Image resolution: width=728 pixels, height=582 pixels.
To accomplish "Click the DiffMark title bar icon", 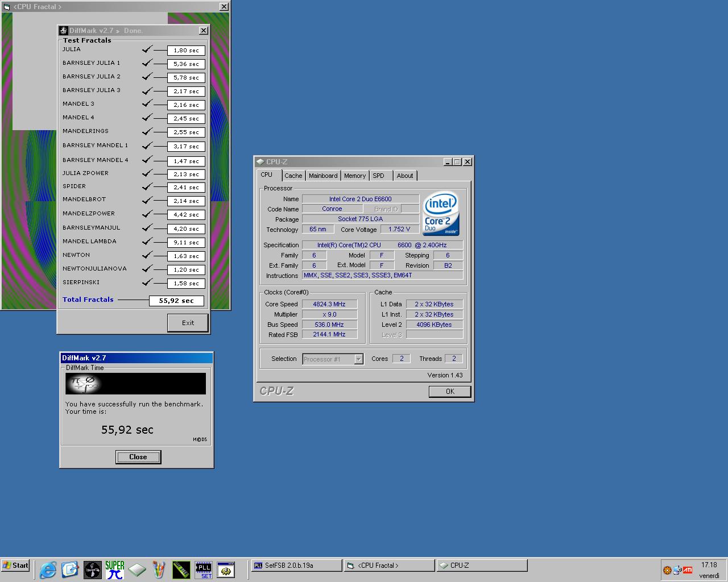I will 64,31.
